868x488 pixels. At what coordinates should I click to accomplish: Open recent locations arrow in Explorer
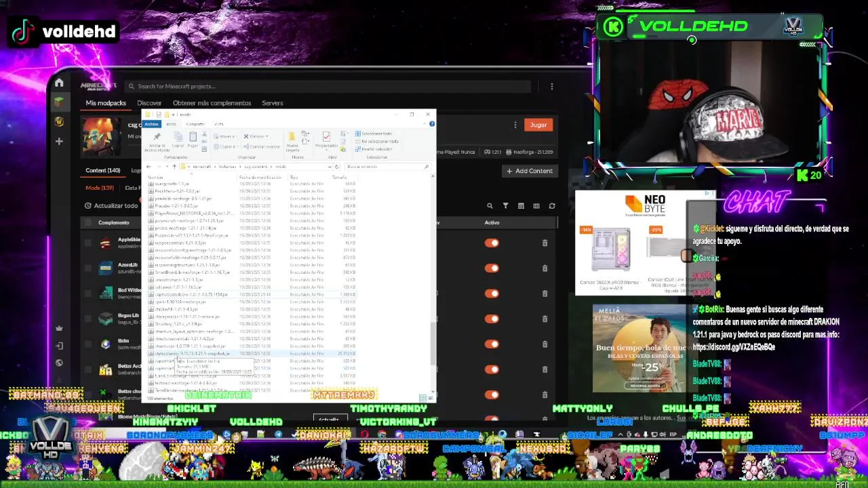167,167
